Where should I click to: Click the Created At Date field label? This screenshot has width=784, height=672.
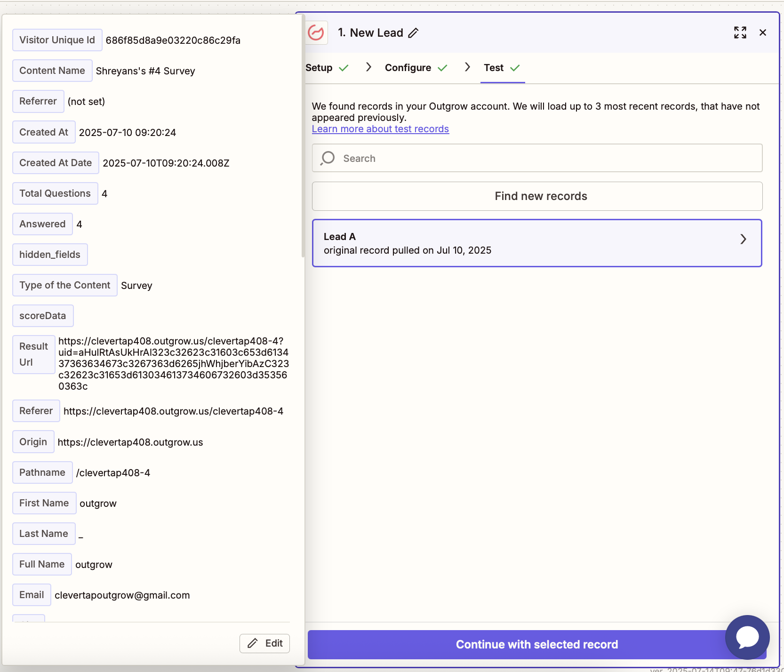click(56, 163)
